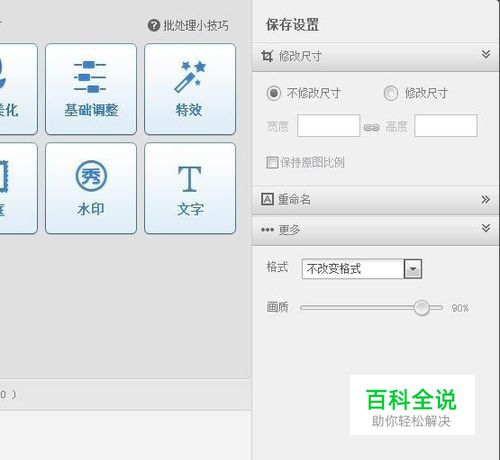The image size is (500, 460).
Task: Click the question mark help icon
Action: [x=154, y=25]
